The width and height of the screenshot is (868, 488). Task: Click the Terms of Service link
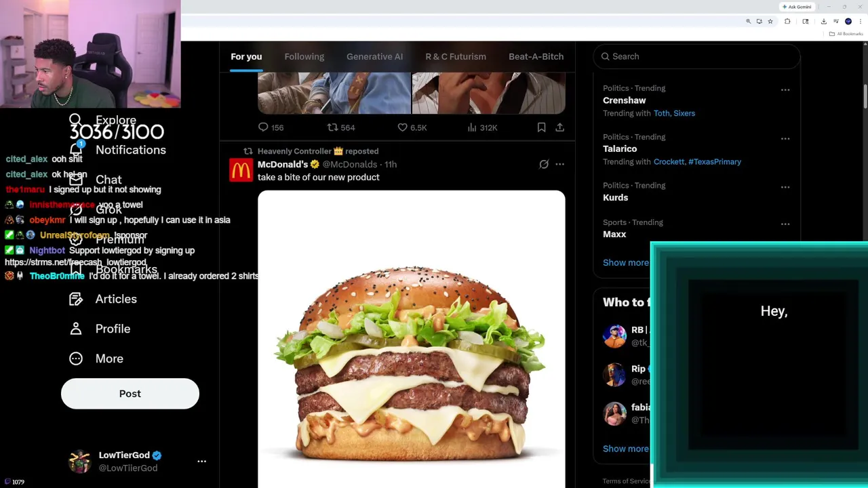[626, 481]
